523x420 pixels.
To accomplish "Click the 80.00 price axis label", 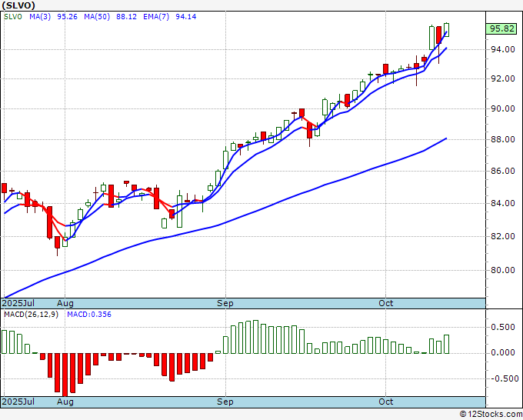I will [503, 270].
